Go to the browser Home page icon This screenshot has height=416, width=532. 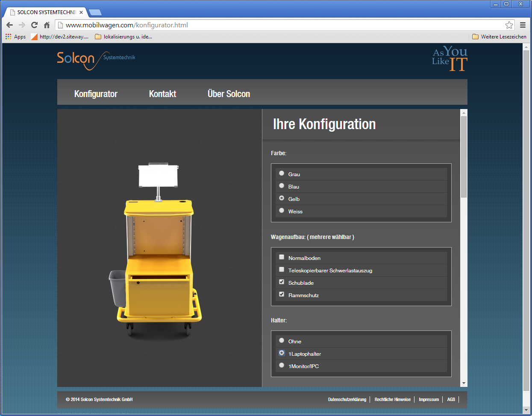click(x=47, y=25)
